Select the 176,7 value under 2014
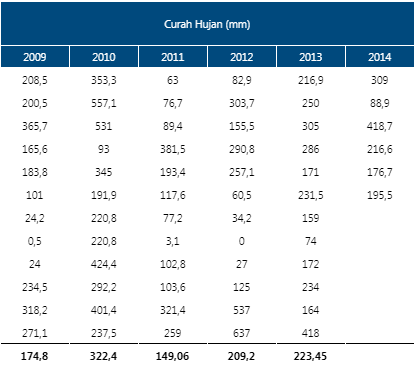Image resolution: width=414 pixels, height=366 pixels. (380, 172)
